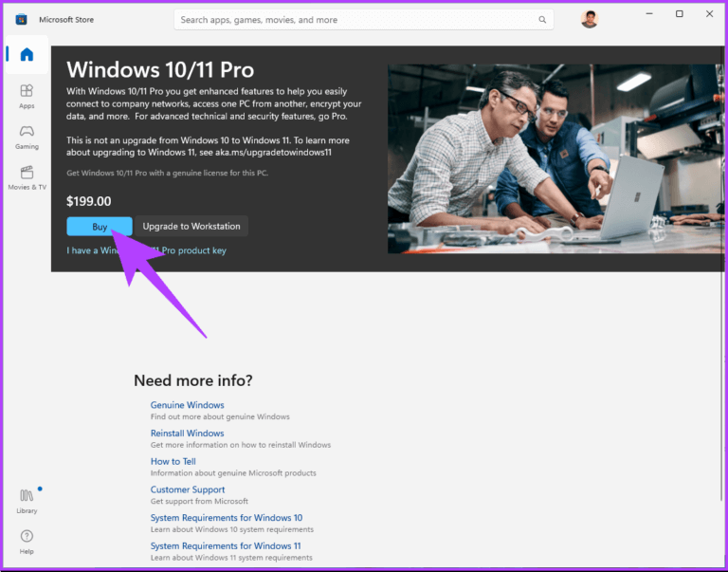Open the Library in the sidebar
Viewport: 728px width, 572px height.
[x=27, y=501]
